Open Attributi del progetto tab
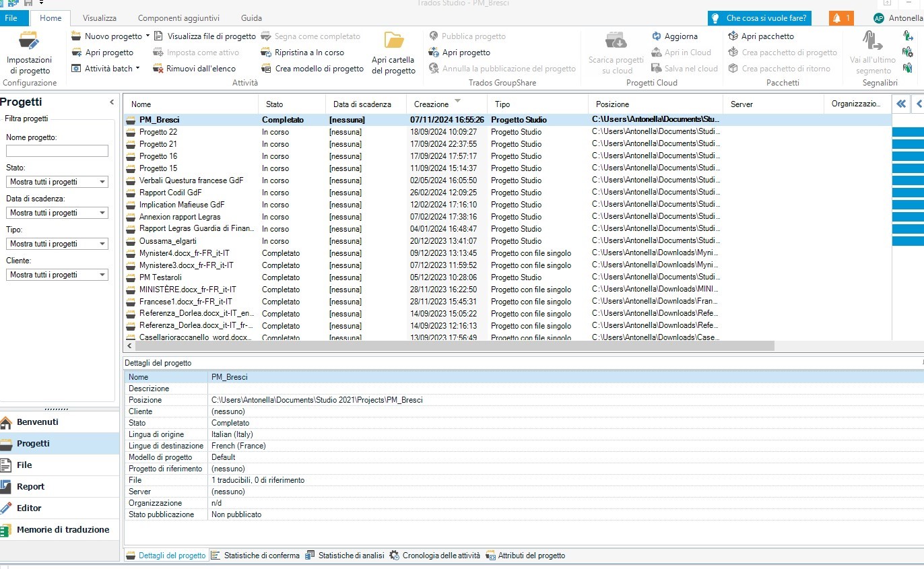Viewport: 924px width, 569px height. 525,556
